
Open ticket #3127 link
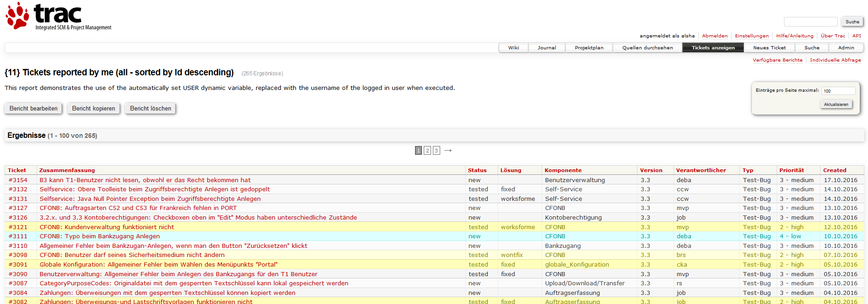(18, 208)
